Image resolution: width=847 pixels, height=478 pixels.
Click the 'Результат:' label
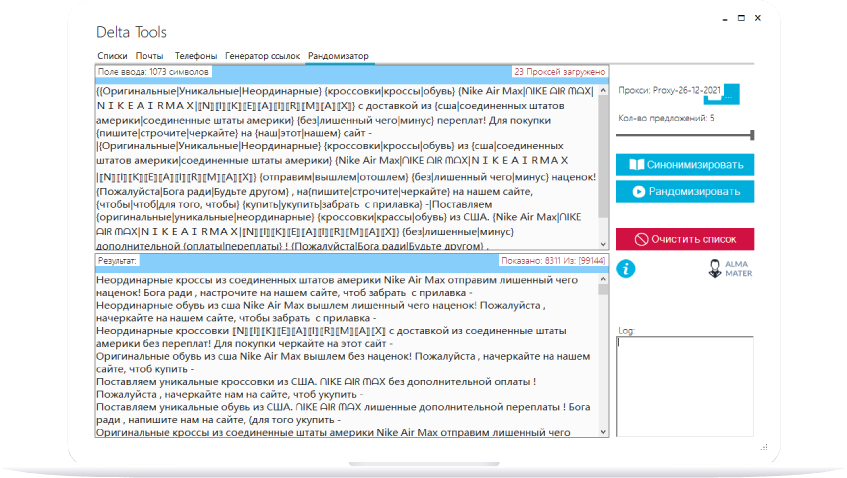pos(117,261)
